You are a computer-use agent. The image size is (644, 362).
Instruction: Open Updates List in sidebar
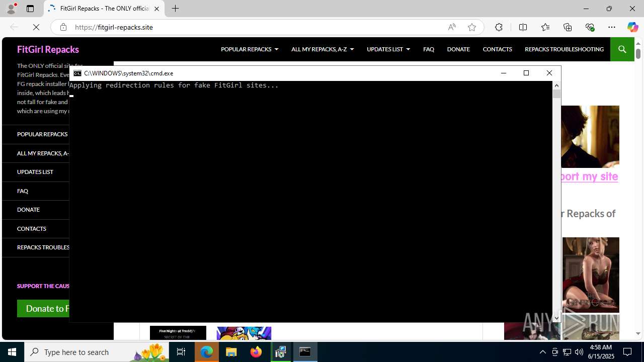[35, 172]
